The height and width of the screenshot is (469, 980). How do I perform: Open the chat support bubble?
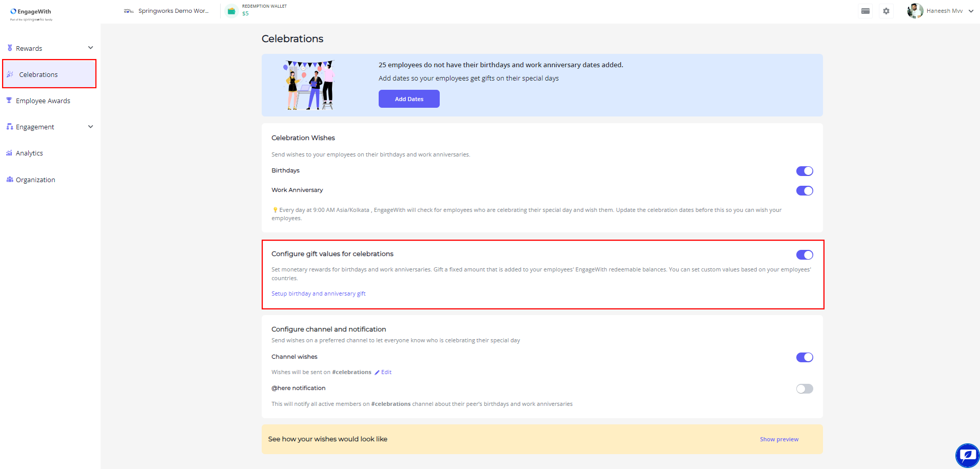click(x=968, y=455)
